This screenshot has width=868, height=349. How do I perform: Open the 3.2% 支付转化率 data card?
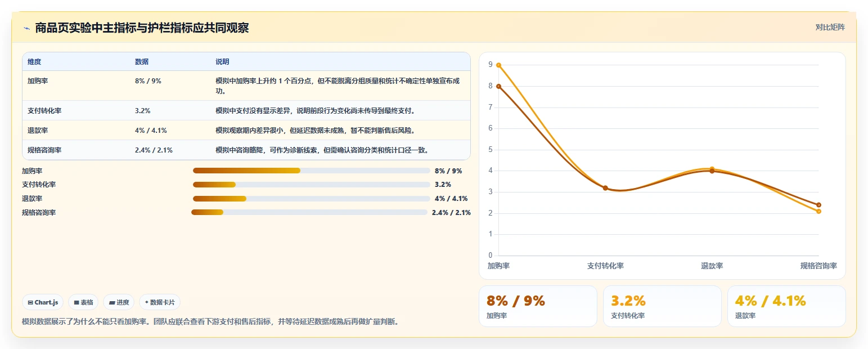(662, 306)
